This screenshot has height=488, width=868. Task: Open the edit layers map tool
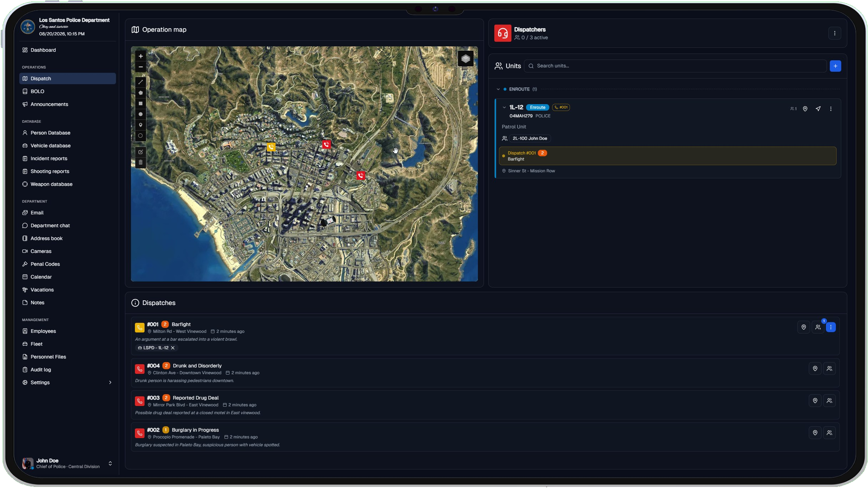(x=141, y=152)
